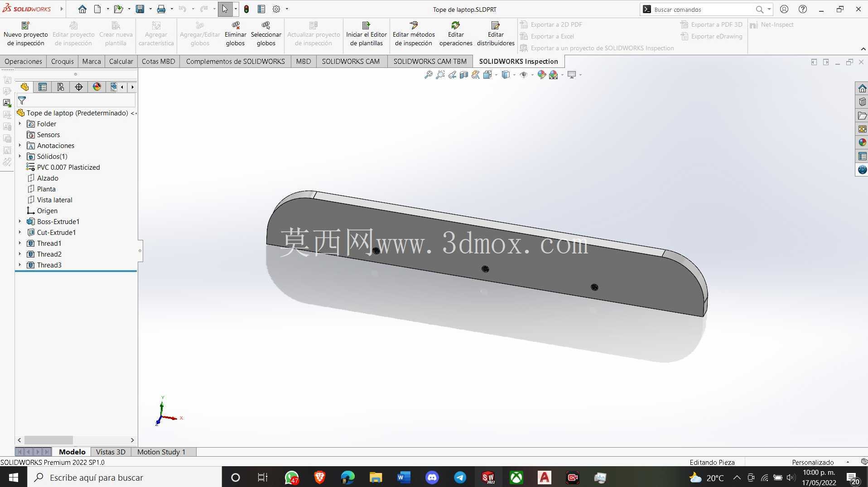
Task: Open the ConfigurationManager tab
Action: [61, 87]
